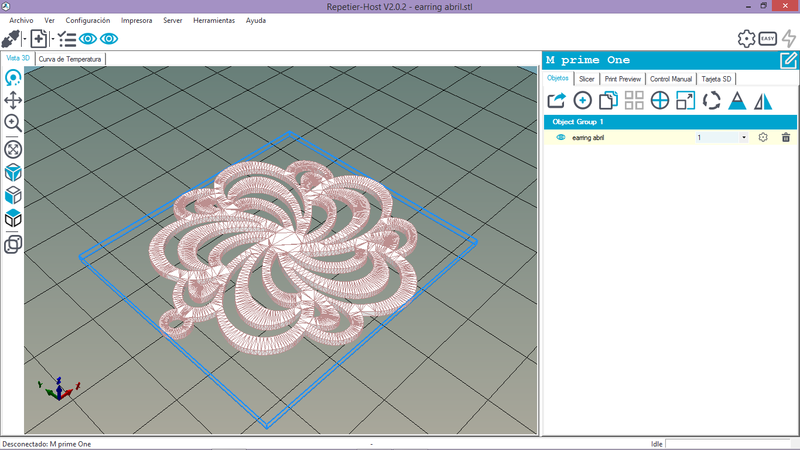Image resolution: width=800 pixels, height=450 pixels.
Task: Select the Move viewpoint arrows tool
Action: pos(14,100)
